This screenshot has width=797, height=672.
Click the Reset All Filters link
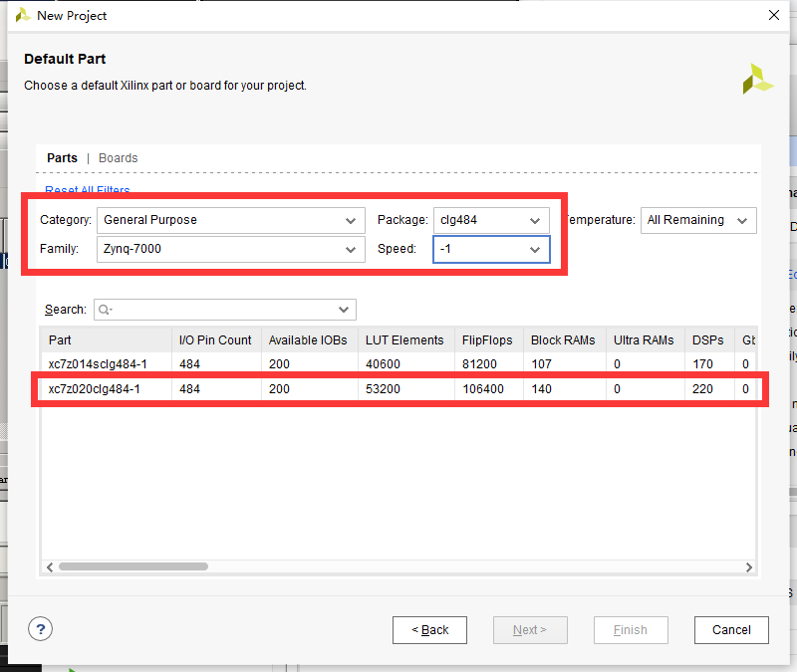click(x=88, y=190)
